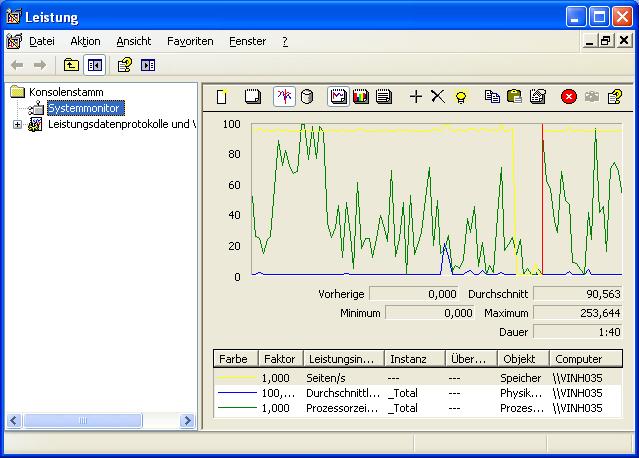Open the Ansicht menu
The image size is (639, 458).
pos(133,41)
